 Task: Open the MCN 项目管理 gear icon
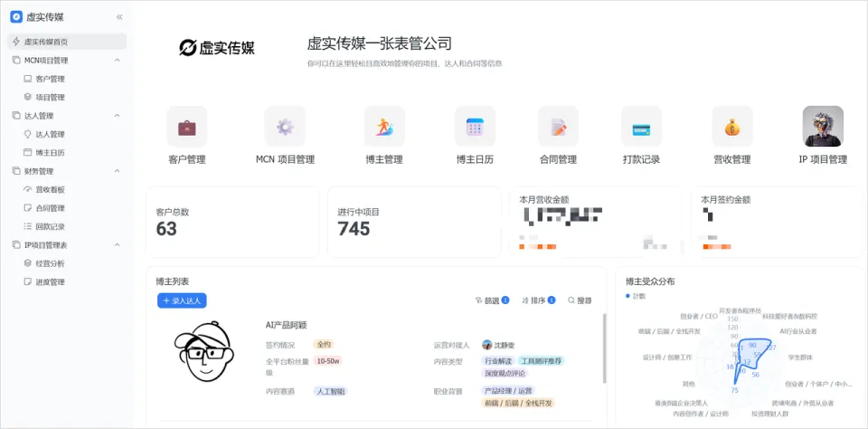[285, 128]
